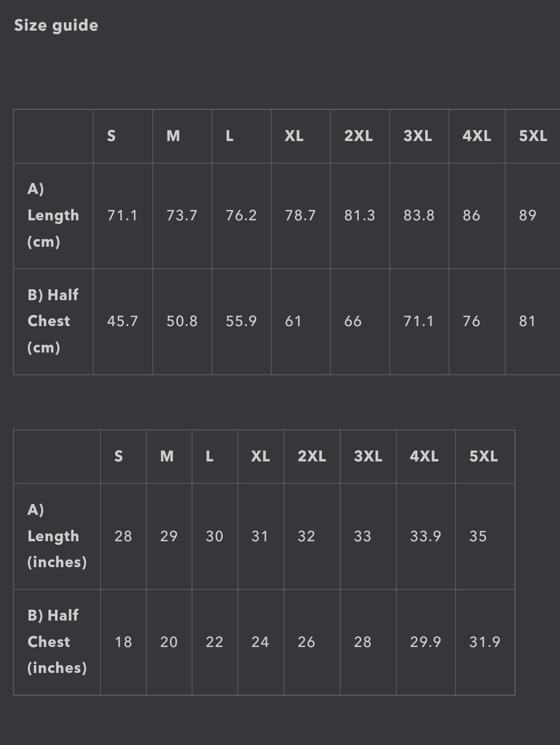The image size is (560, 745).
Task: Select the 2XL column header in the cm table
Action: pos(358,136)
